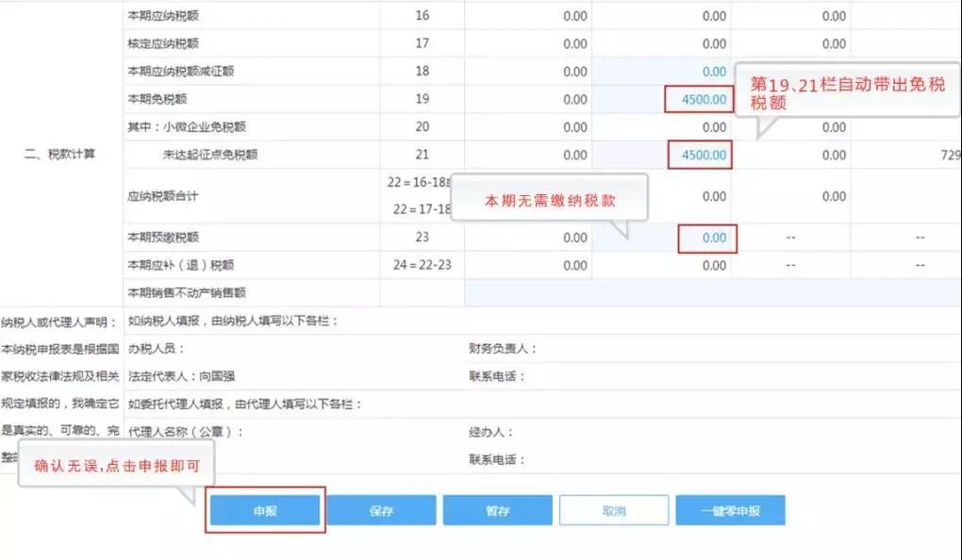Click the 本期销售不动产销售额 input area
This screenshot has height=560, width=962.
[713, 293]
